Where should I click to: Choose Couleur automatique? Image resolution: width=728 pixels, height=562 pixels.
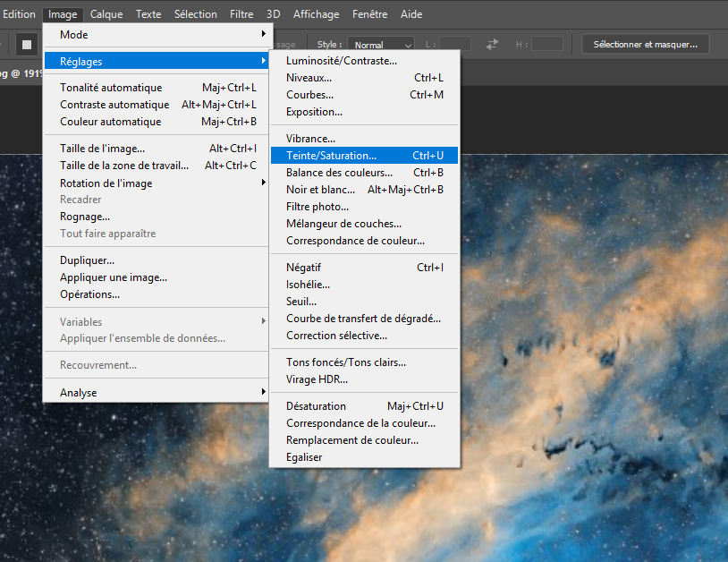coord(157,121)
